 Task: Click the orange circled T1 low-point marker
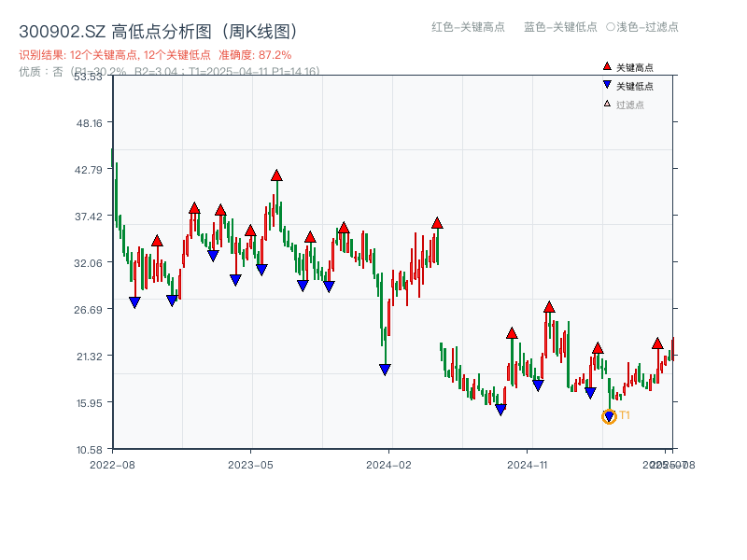coord(609,416)
